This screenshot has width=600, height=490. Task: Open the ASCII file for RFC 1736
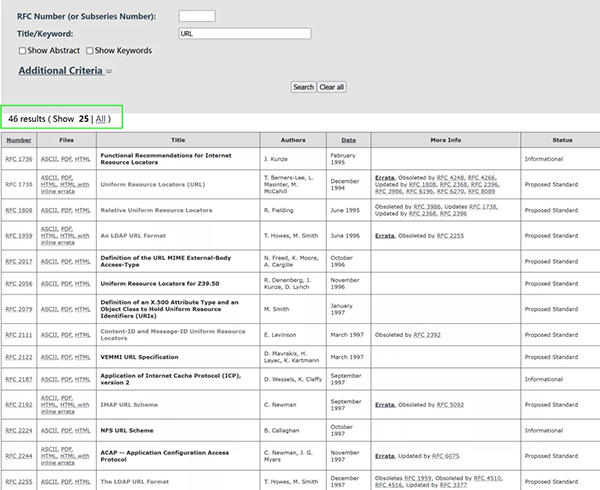49,159
